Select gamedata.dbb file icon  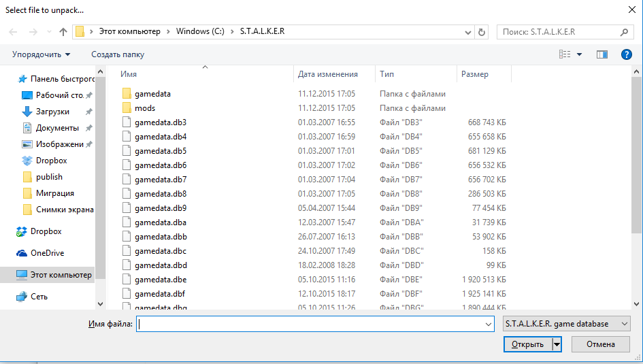point(127,237)
